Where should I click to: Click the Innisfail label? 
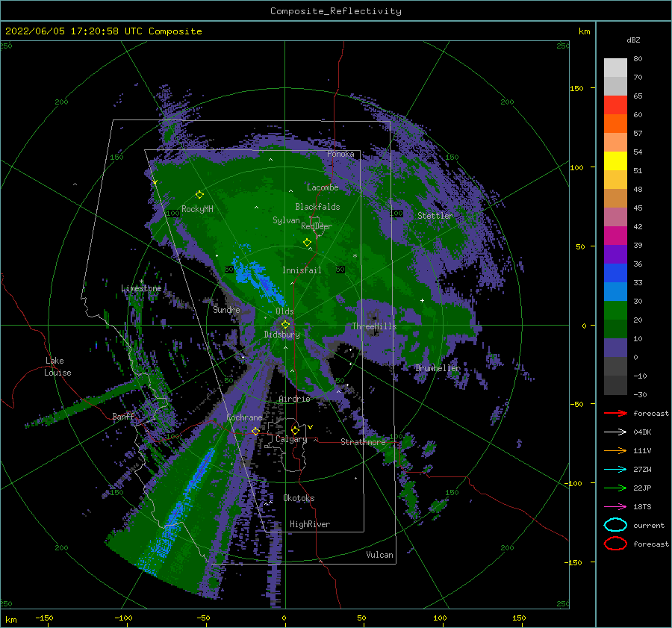coord(302,270)
